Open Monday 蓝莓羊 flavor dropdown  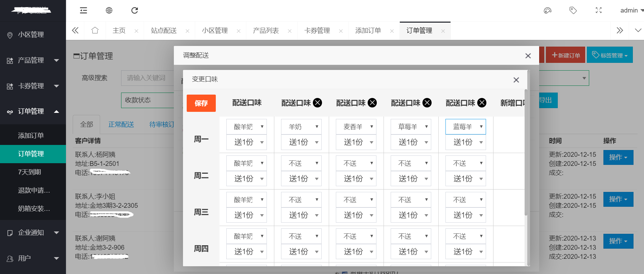466,127
